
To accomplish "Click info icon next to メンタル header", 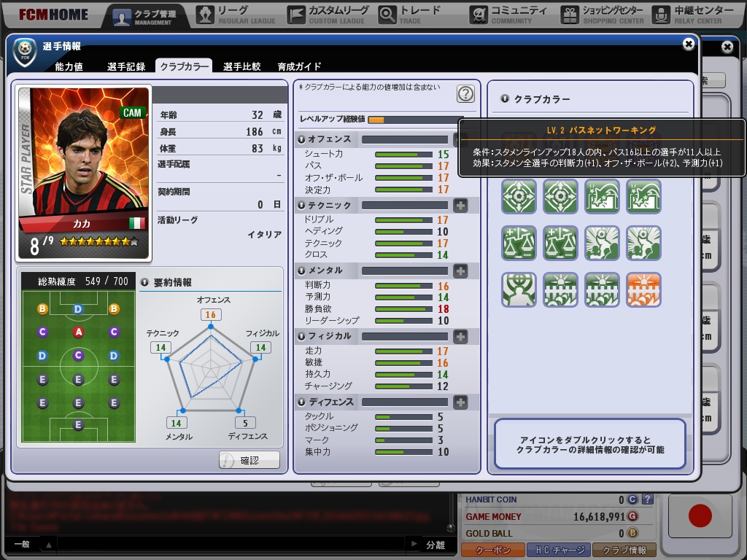I will (301, 271).
